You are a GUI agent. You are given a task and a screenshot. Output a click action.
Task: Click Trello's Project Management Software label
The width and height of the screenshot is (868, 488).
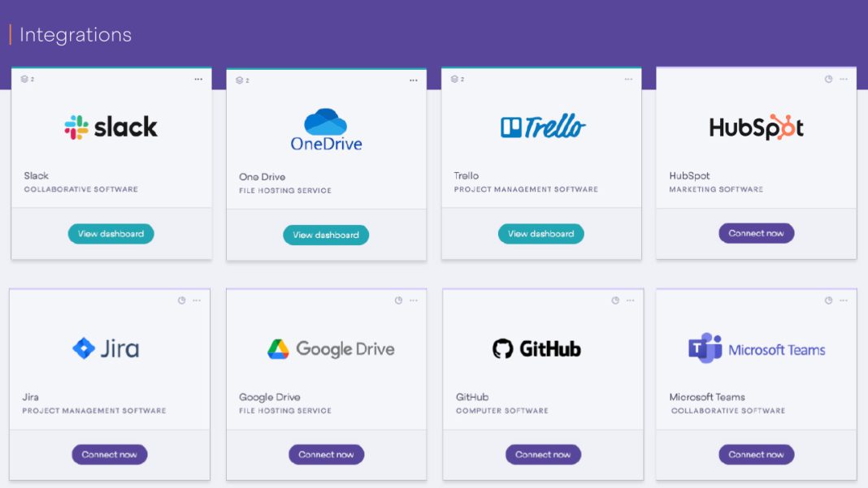pos(526,189)
